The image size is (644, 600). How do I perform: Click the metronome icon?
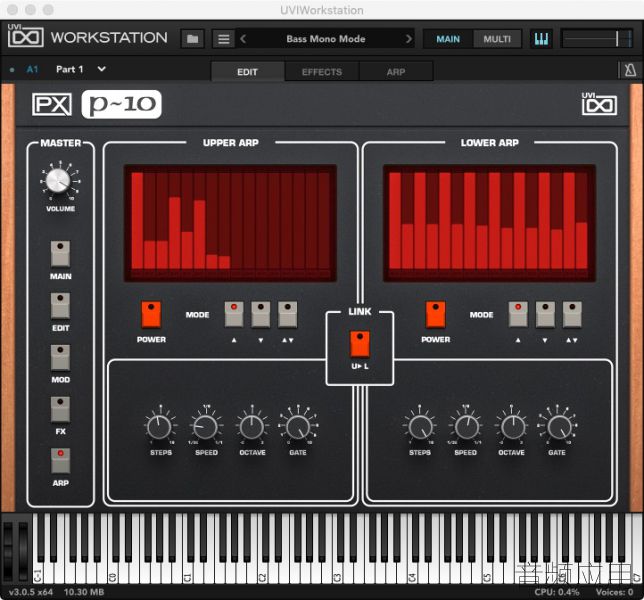[630, 70]
